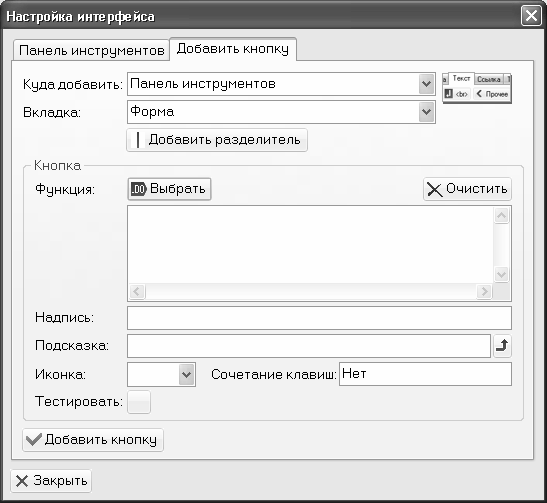The height and width of the screenshot is (503, 547).
Task: Click the up-arrow icon beside Подсказка field
Action: 502,346
